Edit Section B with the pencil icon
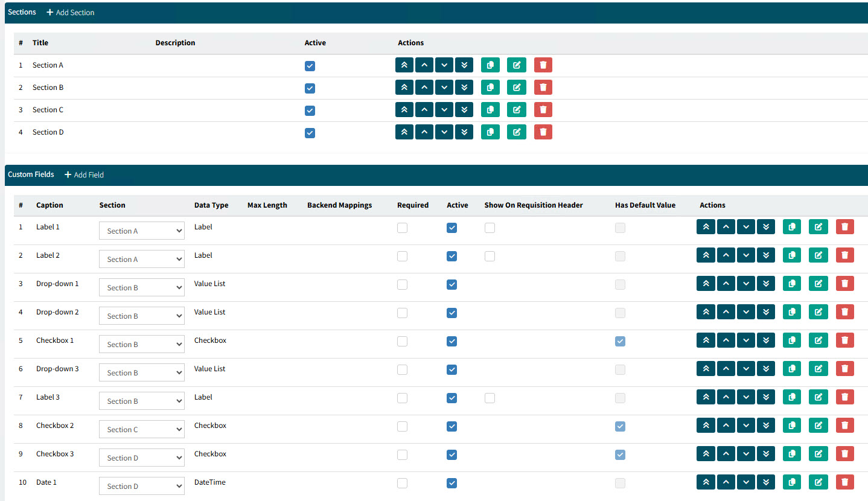868x501 pixels. point(516,88)
